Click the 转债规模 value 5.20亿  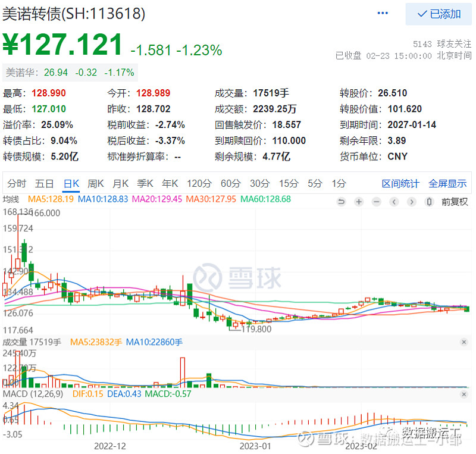pyautogui.click(x=64, y=156)
